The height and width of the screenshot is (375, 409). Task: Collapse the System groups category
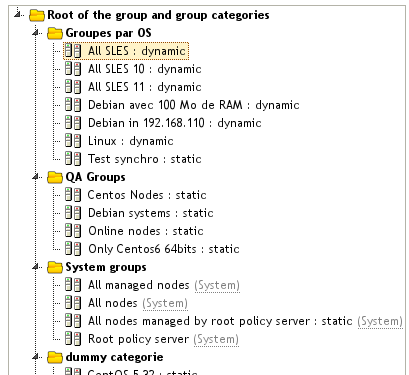36,266
